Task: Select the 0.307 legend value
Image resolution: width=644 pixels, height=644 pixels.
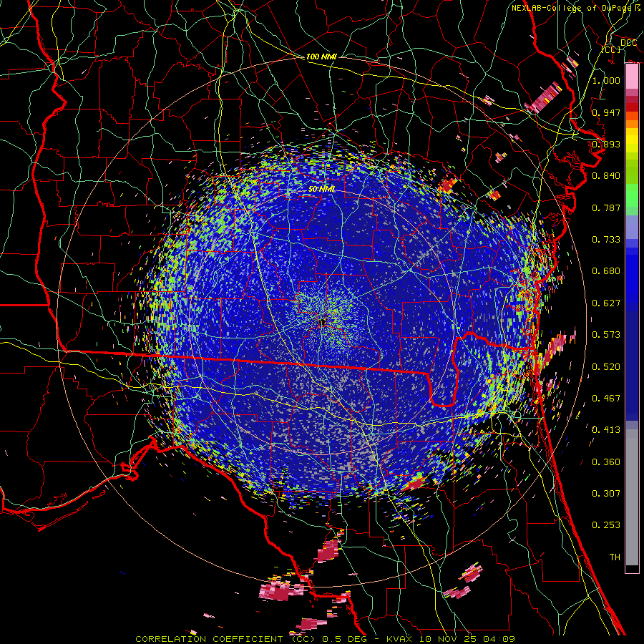Action: tap(606, 494)
